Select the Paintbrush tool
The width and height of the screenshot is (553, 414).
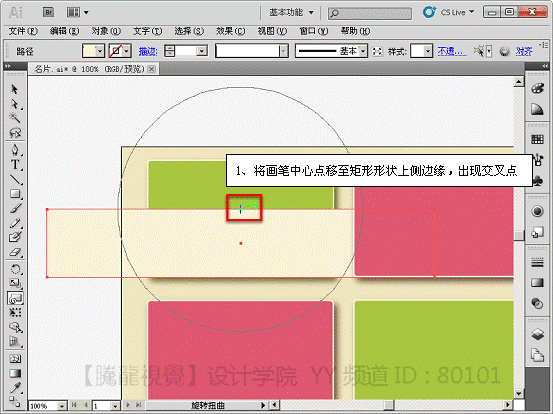coord(15,208)
